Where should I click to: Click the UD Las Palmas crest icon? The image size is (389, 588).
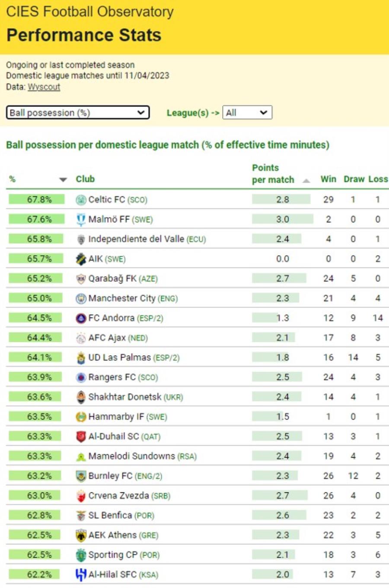click(81, 358)
